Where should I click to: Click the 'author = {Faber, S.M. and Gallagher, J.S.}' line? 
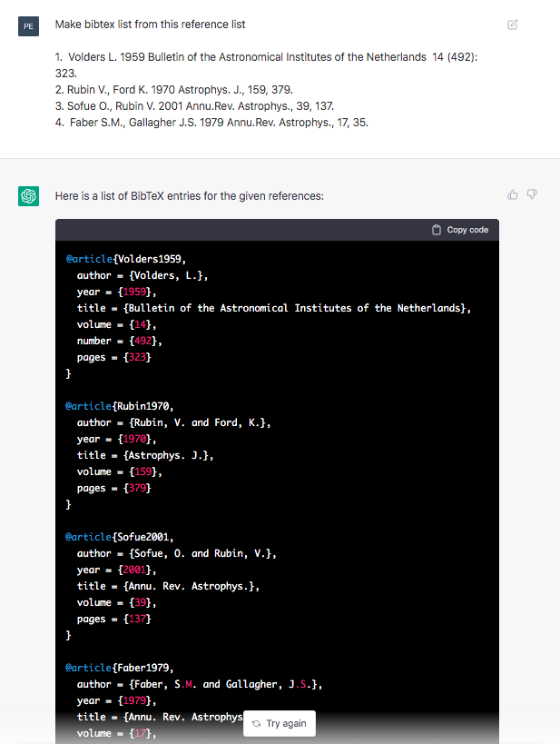(200, 684)
